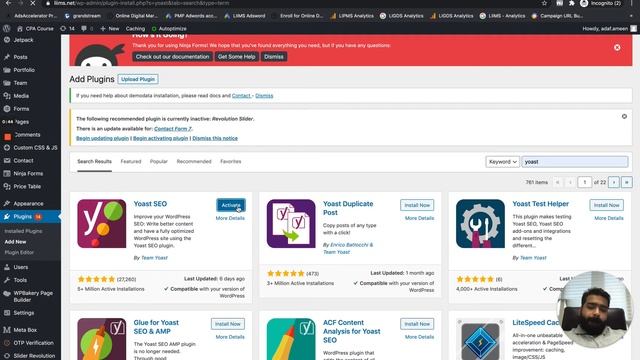Switch to the Featured tab
Screen dimensions: 640x360
click(131, 162)
